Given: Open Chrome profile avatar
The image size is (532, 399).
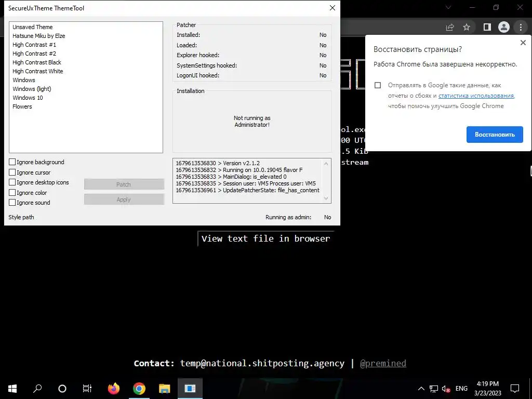Looking at the screenshot, I should point(504,27).
